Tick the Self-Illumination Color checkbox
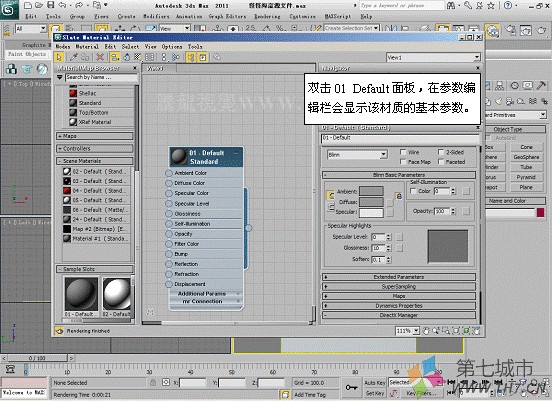 click(413, 190)
